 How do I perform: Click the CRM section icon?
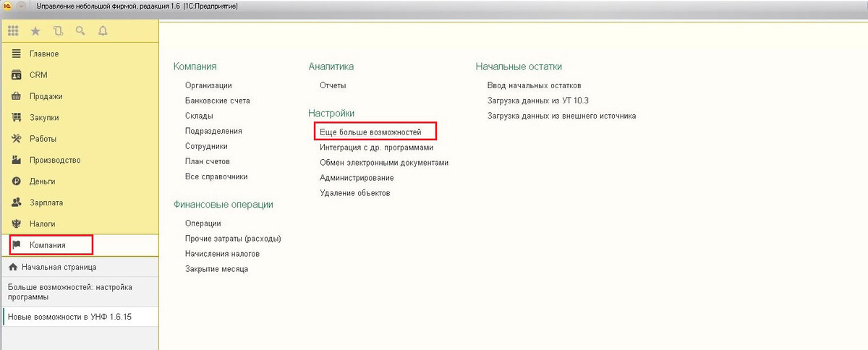pos(17,75)
